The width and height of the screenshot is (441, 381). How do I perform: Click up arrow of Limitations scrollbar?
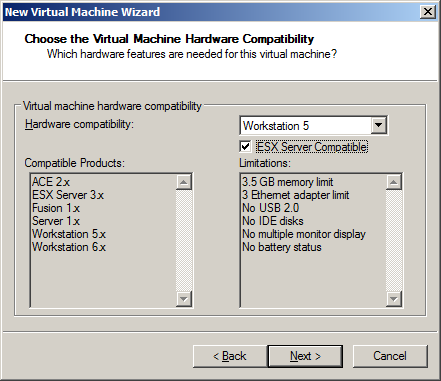coord(394,182)
